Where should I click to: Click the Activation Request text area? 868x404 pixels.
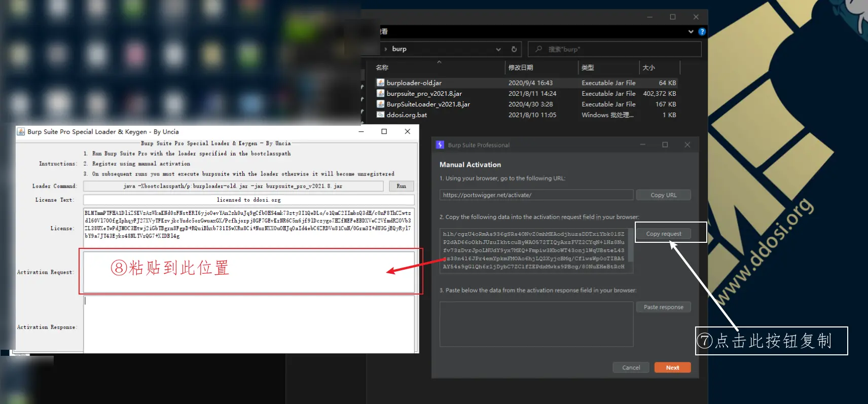(x=249, y=272)
